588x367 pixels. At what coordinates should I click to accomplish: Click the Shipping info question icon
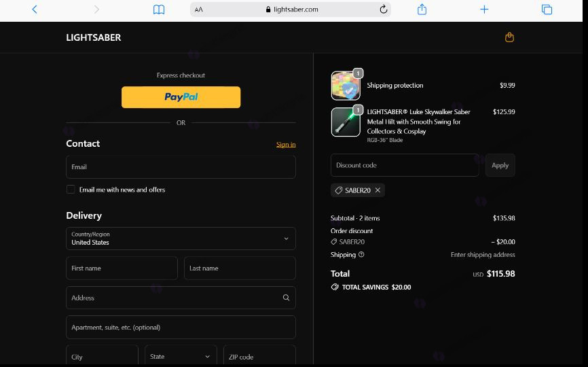(361, 254)
